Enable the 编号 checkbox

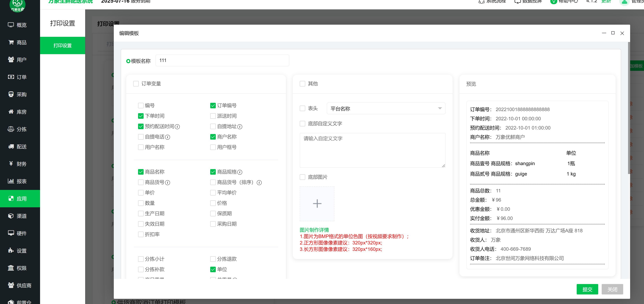pyautogui.click(x=141, y=106)
